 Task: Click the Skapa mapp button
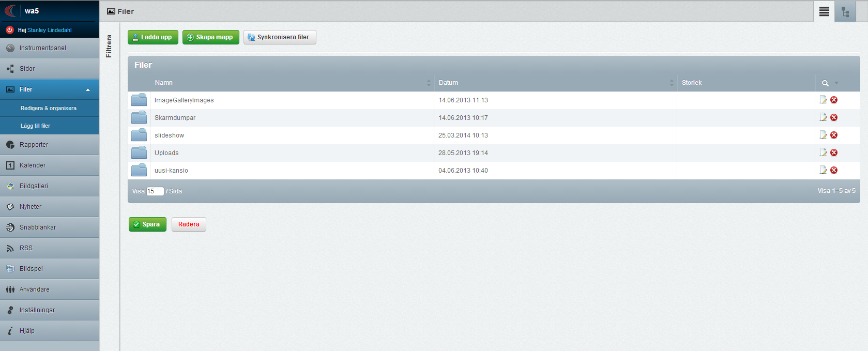coord(210,37)
